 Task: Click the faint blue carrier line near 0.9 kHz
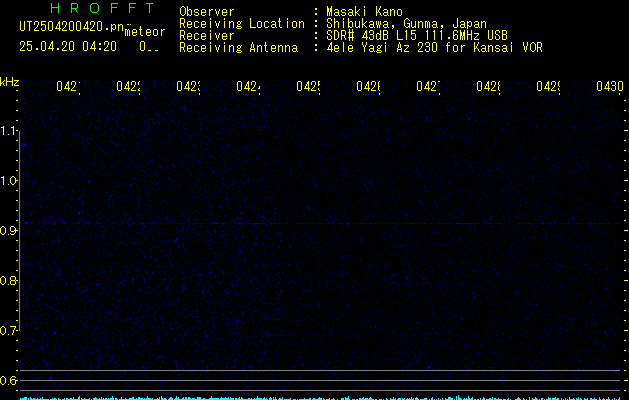pos(321,223)
